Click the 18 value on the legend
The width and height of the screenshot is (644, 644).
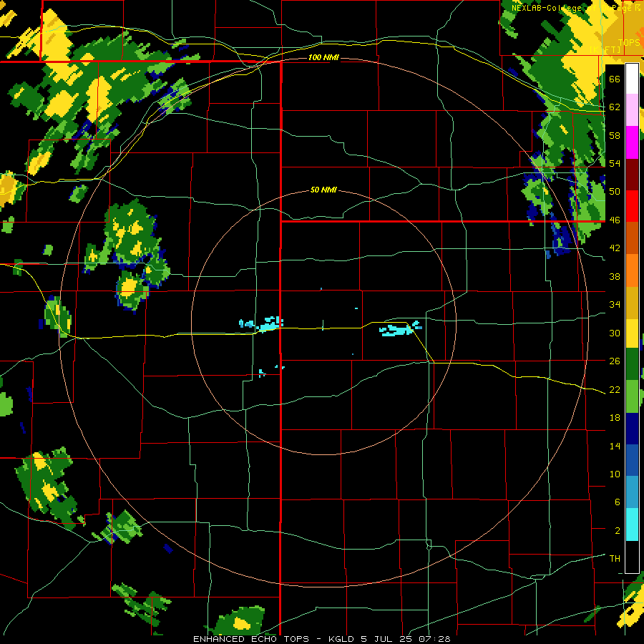[x=615, y=418]
